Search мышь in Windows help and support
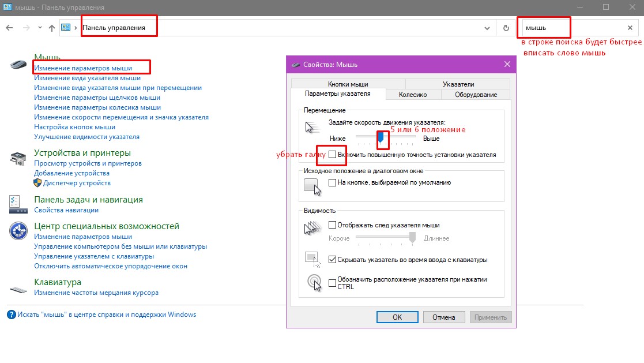Viewport: 644px width, 363px height. [107, 315]
